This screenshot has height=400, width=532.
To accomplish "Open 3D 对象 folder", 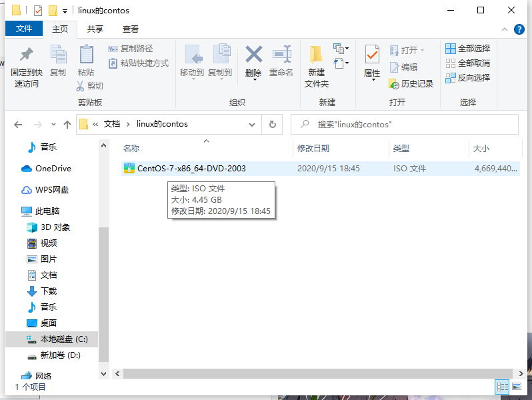I will click(48, 227).
